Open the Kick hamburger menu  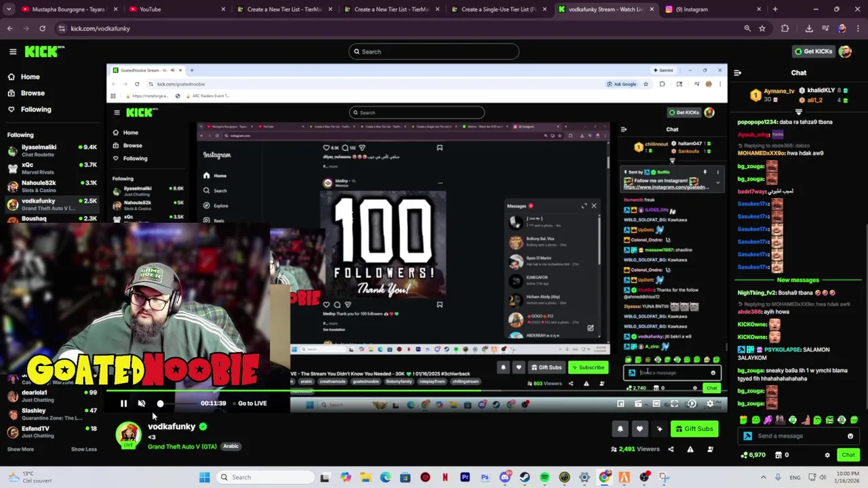coord(13,52)
